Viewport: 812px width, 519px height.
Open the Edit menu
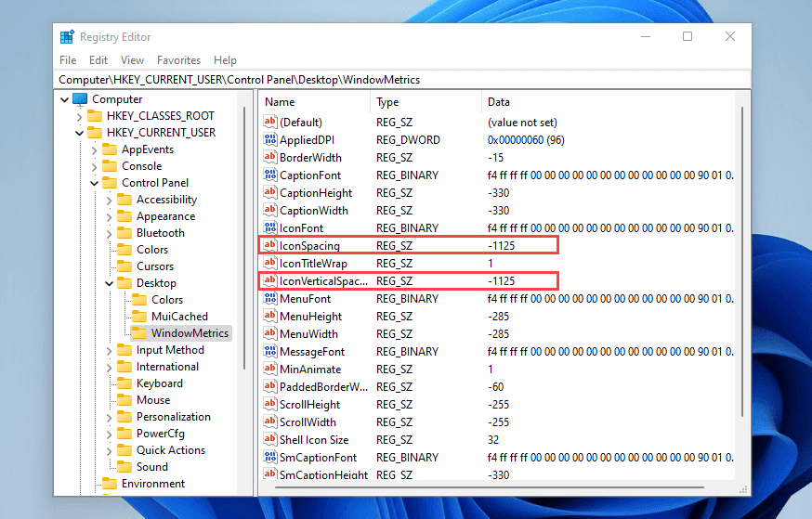pos(99,60)
